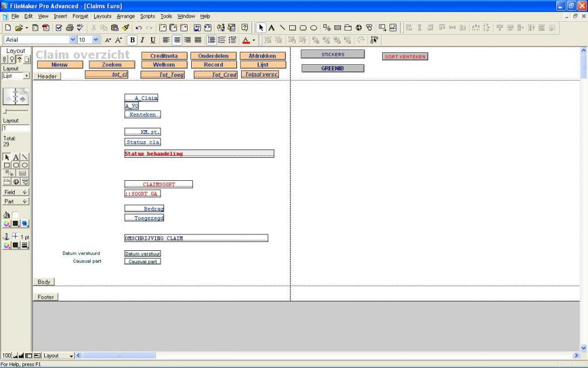Screen dimensions: 588x368
Task: Open the font size 10 dropdown
Action: pyautogui.click(x=96, y=40)
